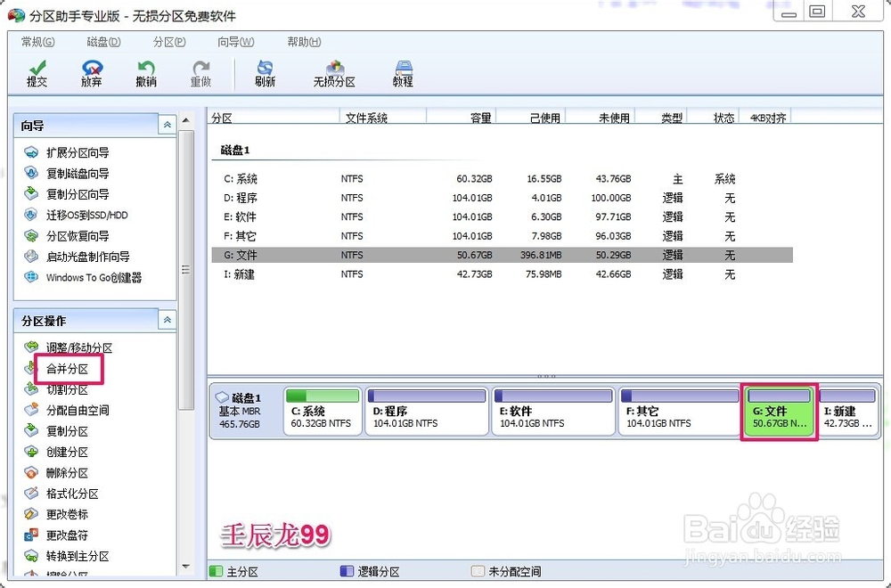The height and width of the screenshot is (588, 891).
Task: Open the 磁盘(D) menu
Action: (104, 42)
